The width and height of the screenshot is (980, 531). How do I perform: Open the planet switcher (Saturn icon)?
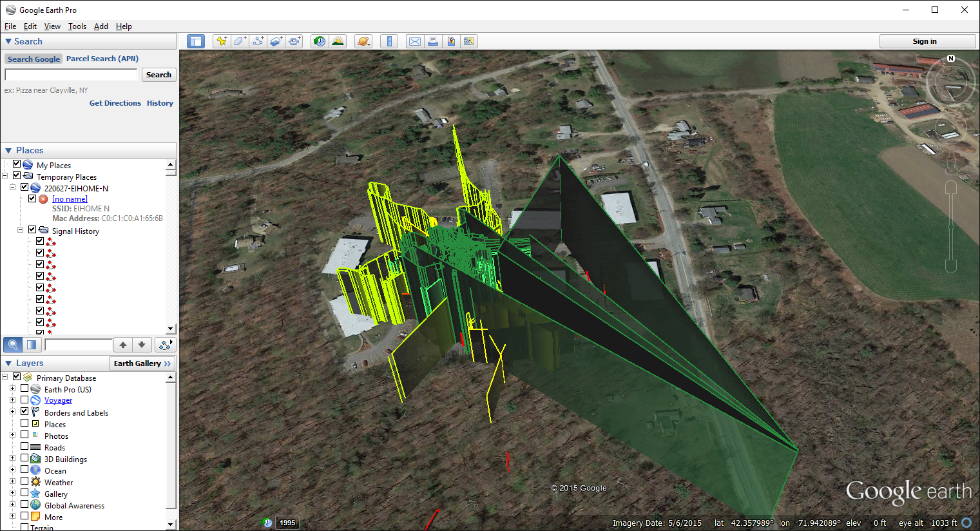tap(363, 41)
